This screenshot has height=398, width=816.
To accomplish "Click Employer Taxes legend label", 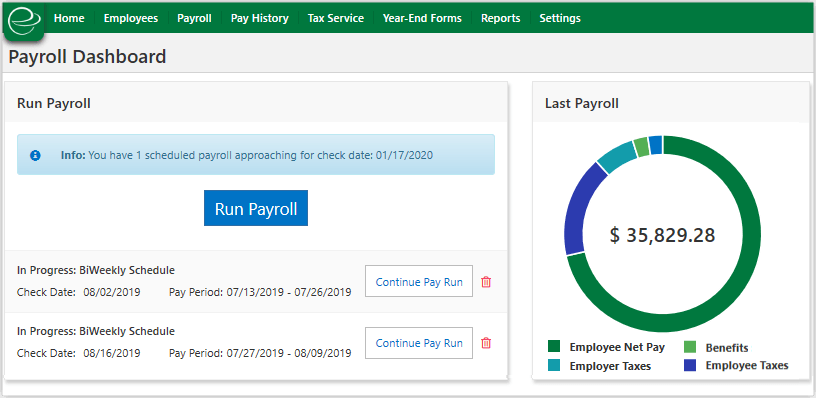I will (610, 366).
